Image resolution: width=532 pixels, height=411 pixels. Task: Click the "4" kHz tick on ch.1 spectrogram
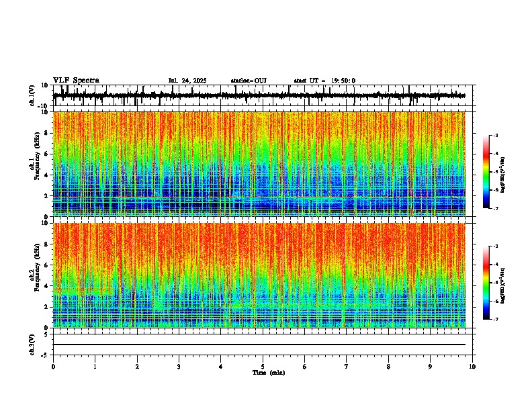click(x=47, y=175)
